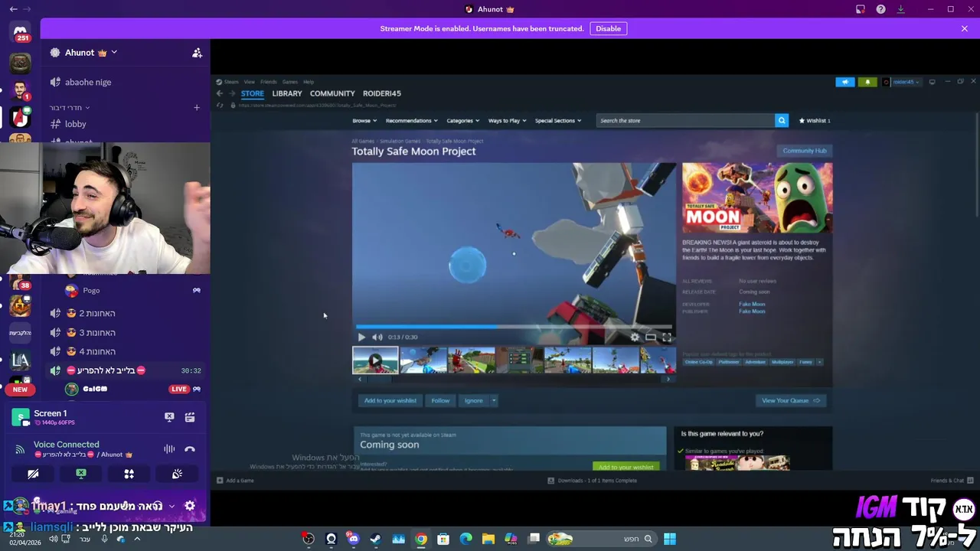This screenshot has width=980, height=551.
Task: Expand Discord user status chevron
Action: (171, 506)
